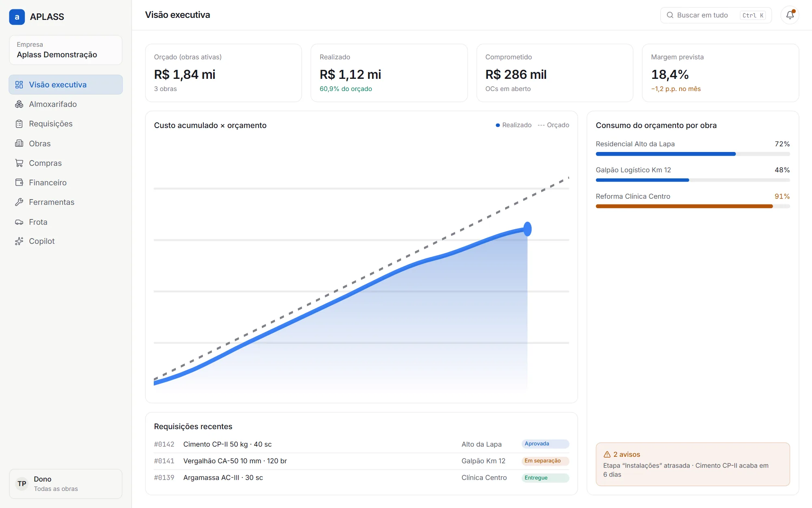
Task: Select Comprometido R$ 286 mil card
Action: point(555,73)
